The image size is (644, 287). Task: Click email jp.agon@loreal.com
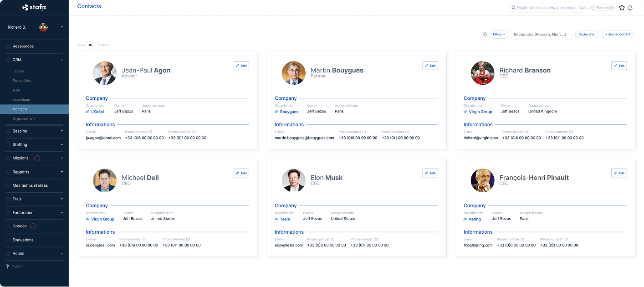[x=103, y=138]
